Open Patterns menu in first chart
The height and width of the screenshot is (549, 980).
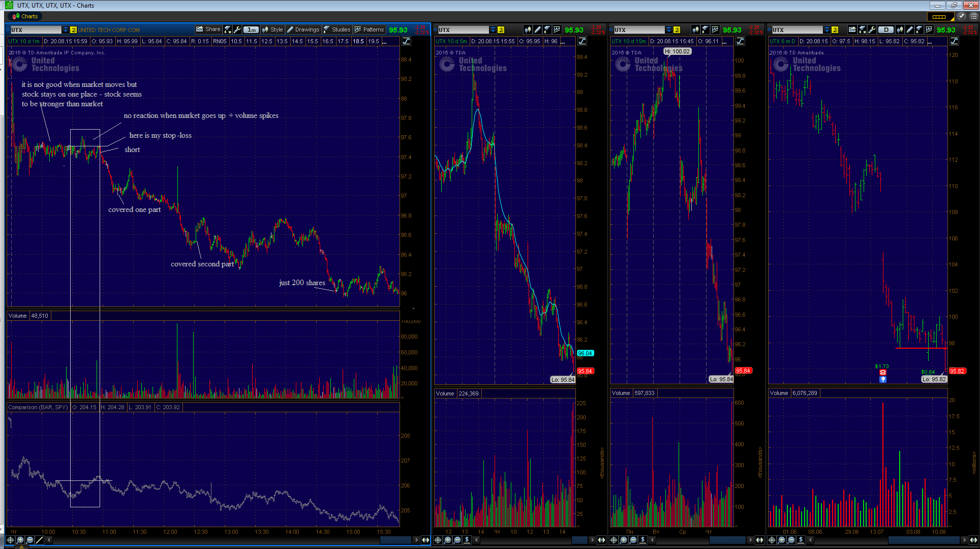[x=370, y=29]
